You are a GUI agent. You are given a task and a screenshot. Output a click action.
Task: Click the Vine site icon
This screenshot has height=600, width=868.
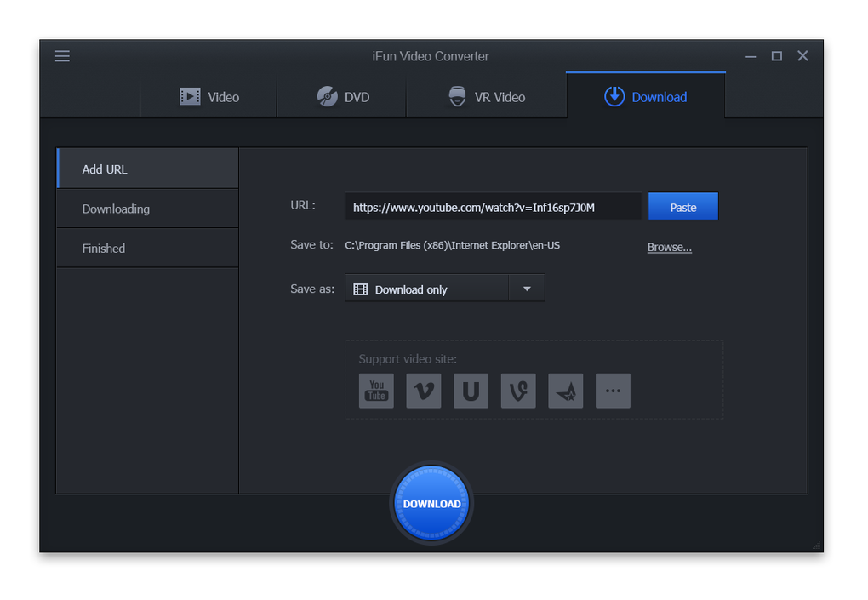point(518,391)
